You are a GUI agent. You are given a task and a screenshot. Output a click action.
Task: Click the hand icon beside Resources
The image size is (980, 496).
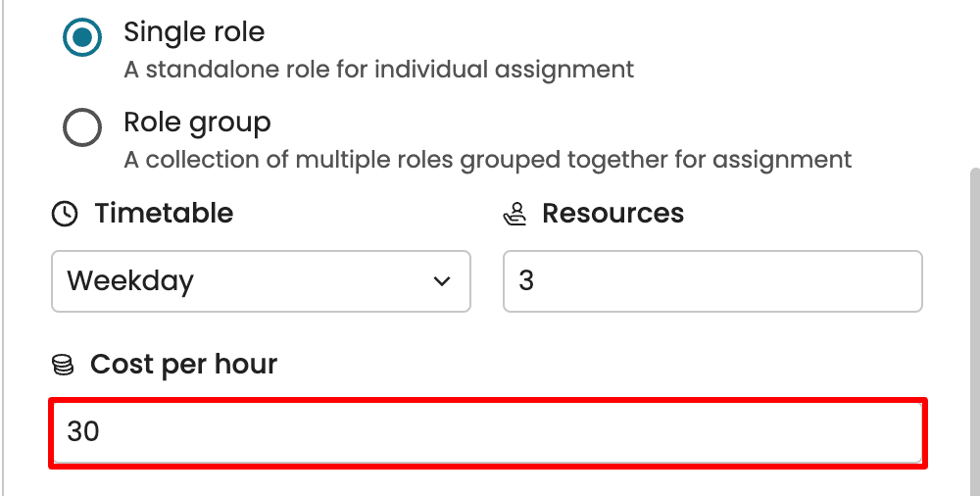point(515,214)
